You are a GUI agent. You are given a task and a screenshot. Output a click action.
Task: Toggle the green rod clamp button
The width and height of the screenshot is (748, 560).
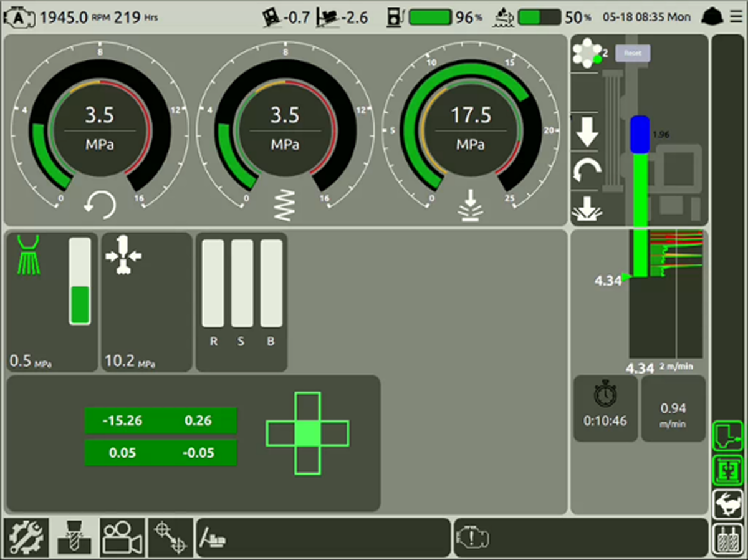coord(728,470)
